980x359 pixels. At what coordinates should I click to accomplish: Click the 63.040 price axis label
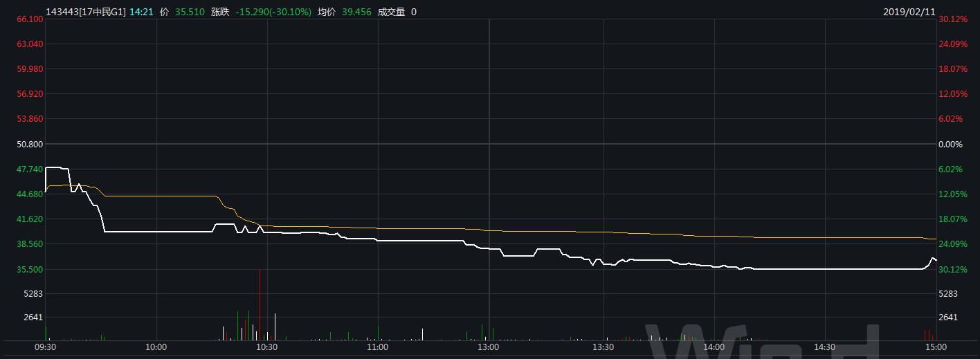click(30, 44)
